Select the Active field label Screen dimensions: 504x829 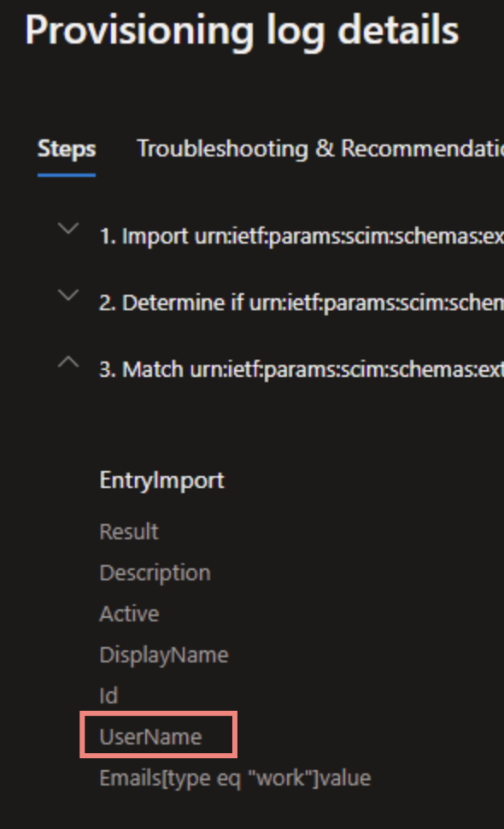click(129, 614)
